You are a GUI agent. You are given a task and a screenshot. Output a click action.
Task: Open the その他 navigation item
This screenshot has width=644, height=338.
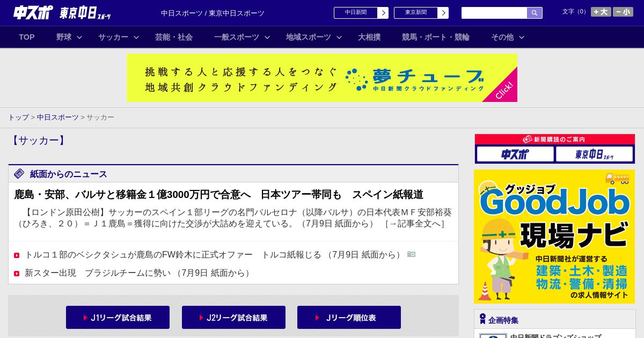[x=502, y=37]
